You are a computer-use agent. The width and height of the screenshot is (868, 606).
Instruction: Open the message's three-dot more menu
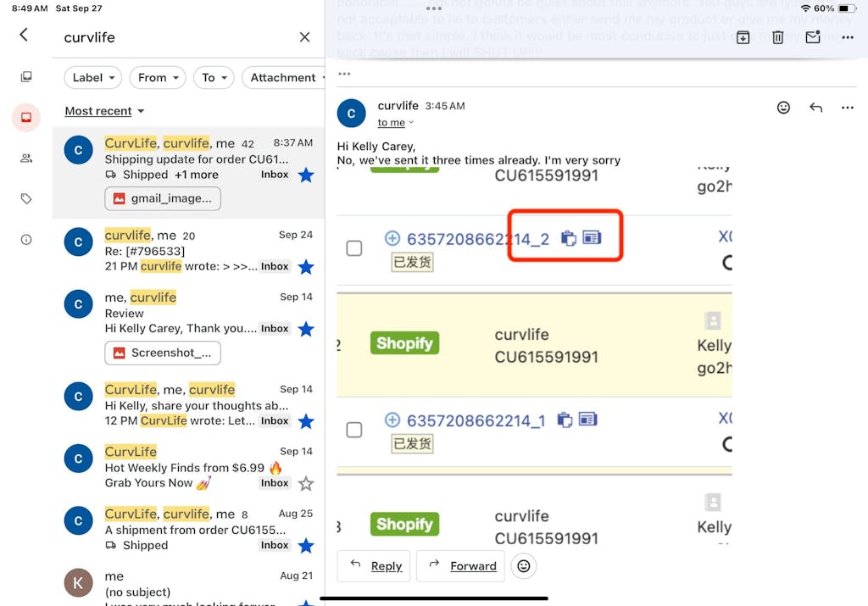[847, 108]
